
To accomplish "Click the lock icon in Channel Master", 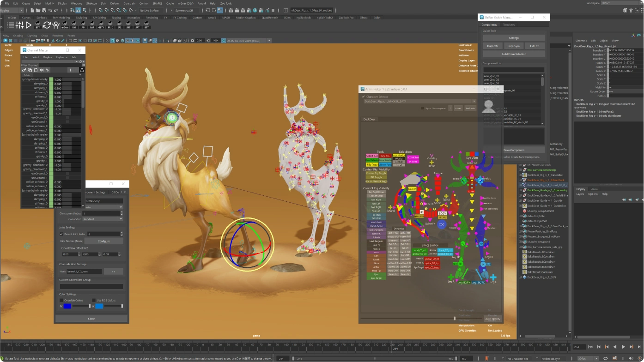I will click(82, 70).
